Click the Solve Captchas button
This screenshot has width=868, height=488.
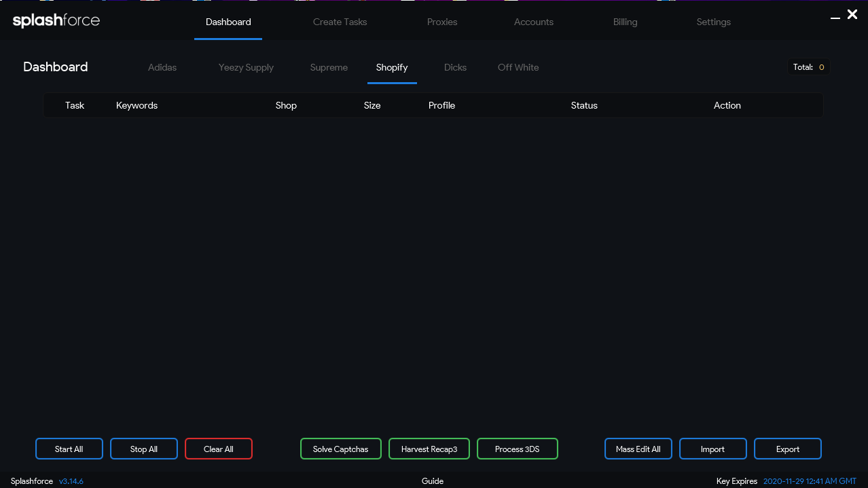(340, 449)
